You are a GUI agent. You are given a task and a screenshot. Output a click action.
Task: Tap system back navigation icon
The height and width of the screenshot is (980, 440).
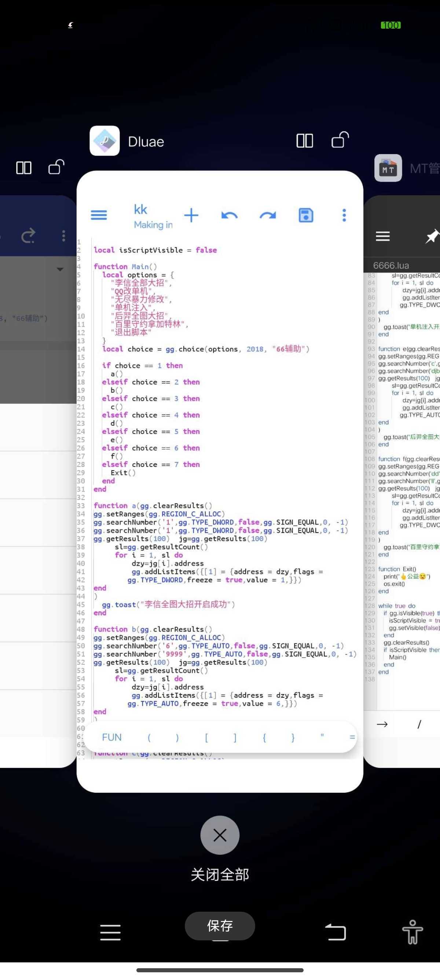coord(335,932)
